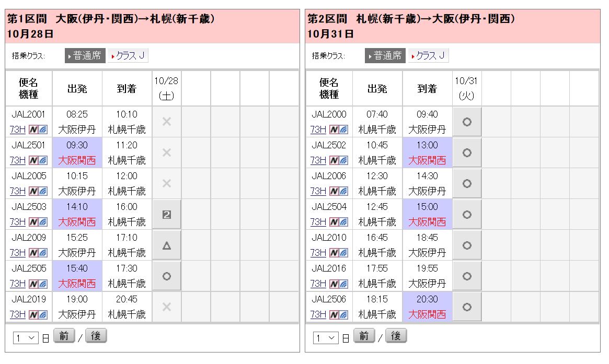Click the N icon for flight JAL2501

(x=33, y=160)
